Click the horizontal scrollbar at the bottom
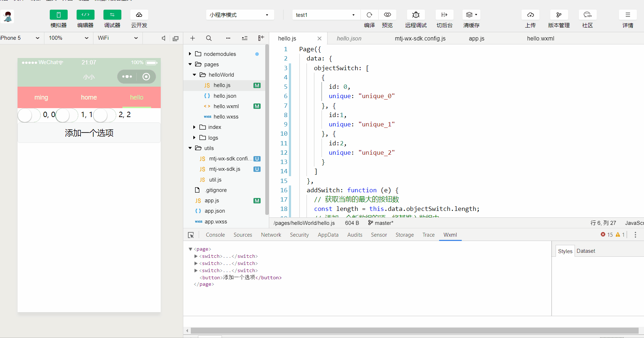 (x=414, y=330)
